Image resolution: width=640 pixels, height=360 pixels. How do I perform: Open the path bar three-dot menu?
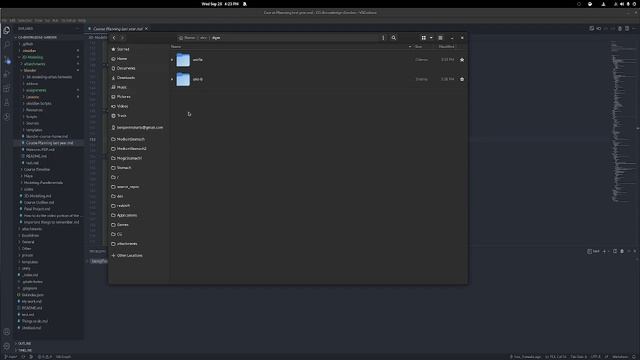(383, 38)
